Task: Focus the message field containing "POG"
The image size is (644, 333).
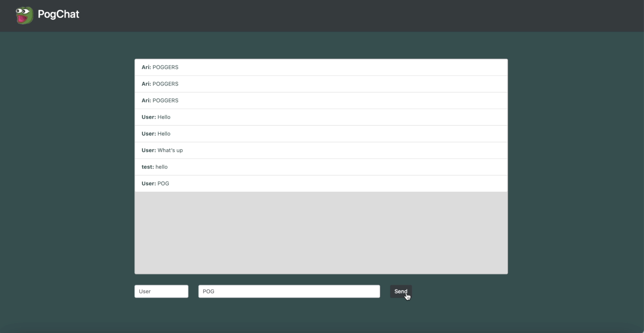Action: (x=289, y=292)
